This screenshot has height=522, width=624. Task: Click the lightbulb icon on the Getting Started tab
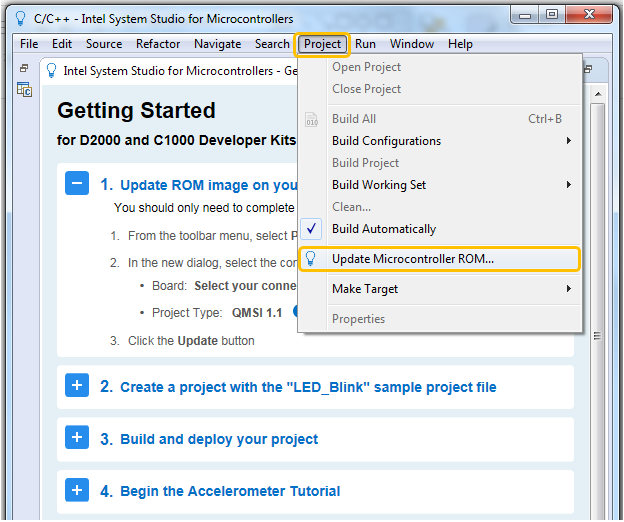tap(51, 71)
